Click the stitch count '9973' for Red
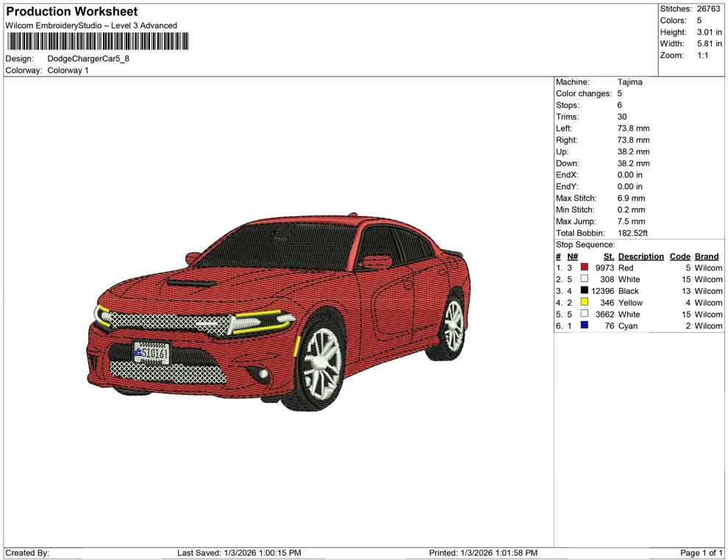 tap(604, 268)
